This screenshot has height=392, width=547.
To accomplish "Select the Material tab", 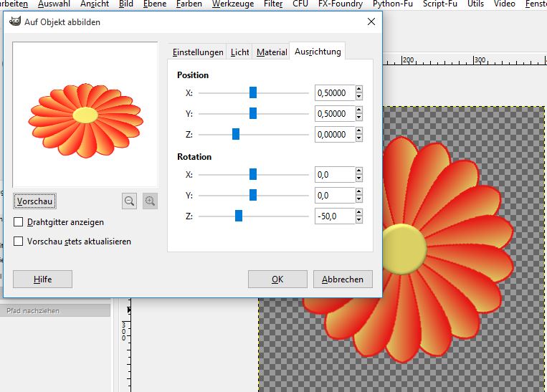I will [272, 52].
